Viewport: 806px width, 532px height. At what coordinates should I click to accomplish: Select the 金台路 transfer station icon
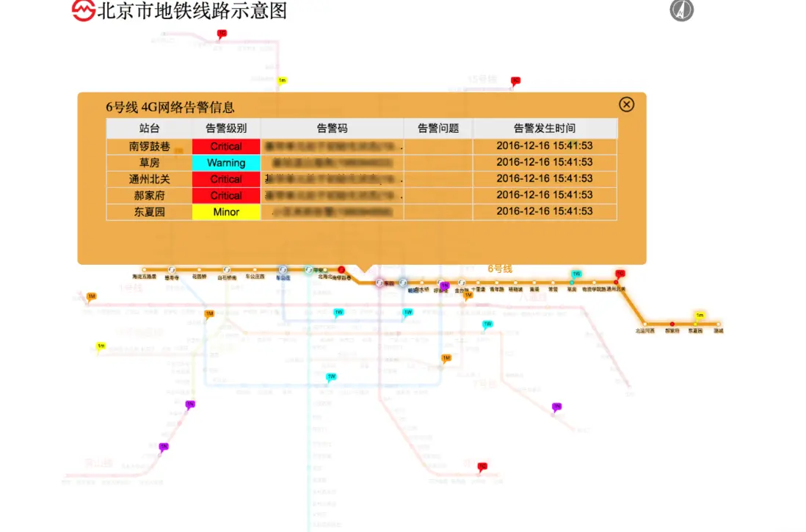(462, 283)
